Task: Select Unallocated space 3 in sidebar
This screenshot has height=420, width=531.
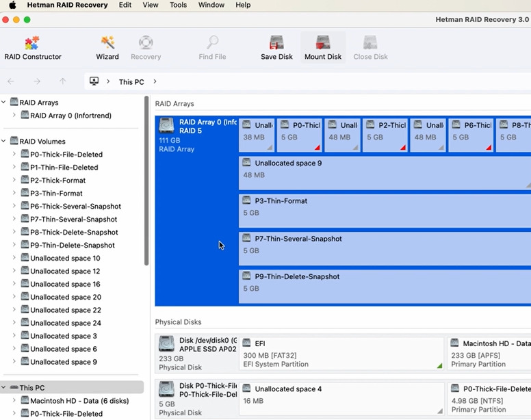Action: coord(64,336)
